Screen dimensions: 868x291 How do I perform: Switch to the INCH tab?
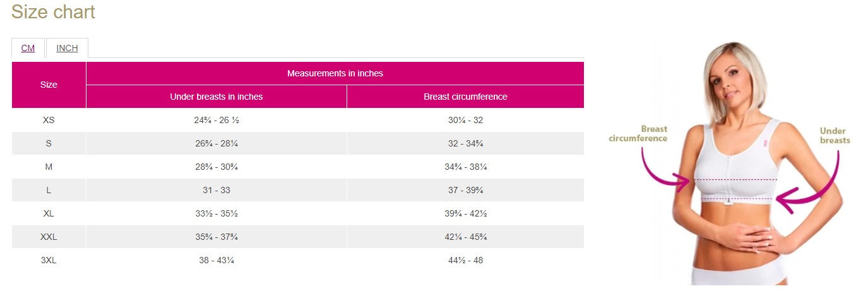pos(67,48)
